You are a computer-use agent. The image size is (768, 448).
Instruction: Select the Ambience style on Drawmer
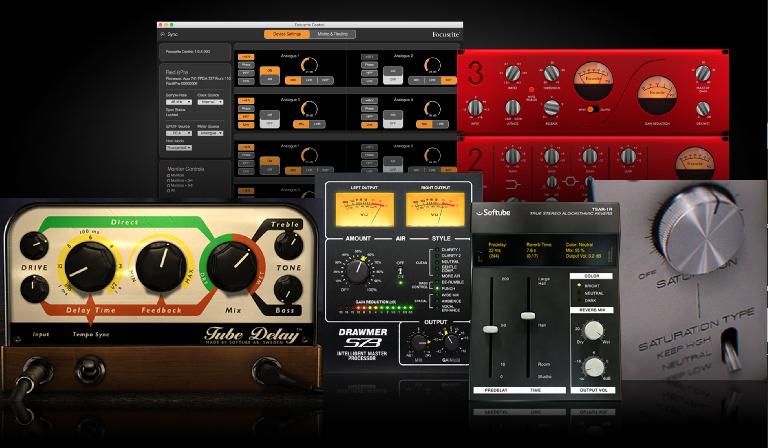pos(447,302)
